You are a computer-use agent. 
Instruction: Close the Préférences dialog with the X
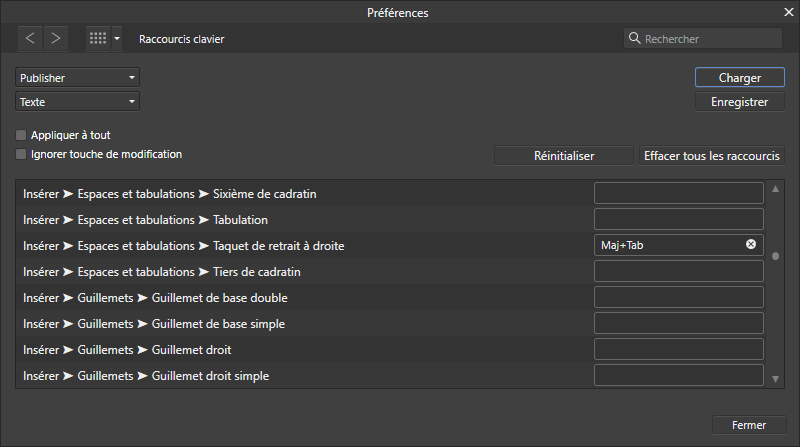(x=789, y=12)
